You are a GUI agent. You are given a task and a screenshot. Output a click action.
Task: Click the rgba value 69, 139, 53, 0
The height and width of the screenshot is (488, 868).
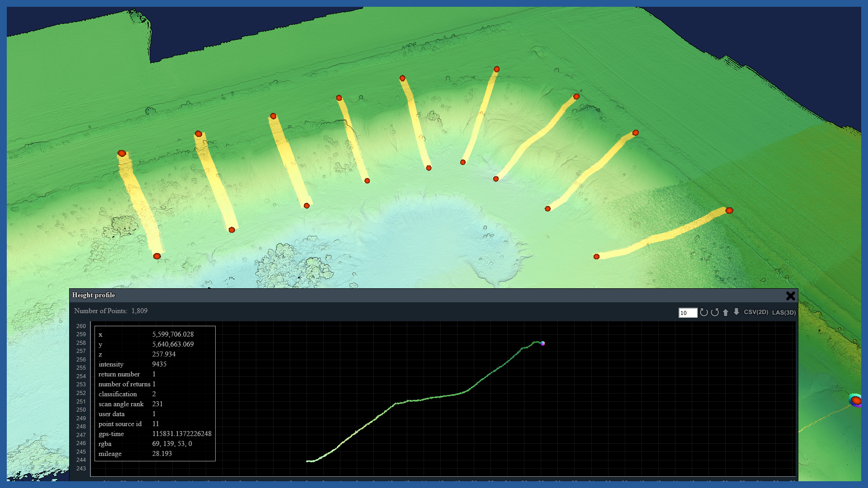click(172, 444)
